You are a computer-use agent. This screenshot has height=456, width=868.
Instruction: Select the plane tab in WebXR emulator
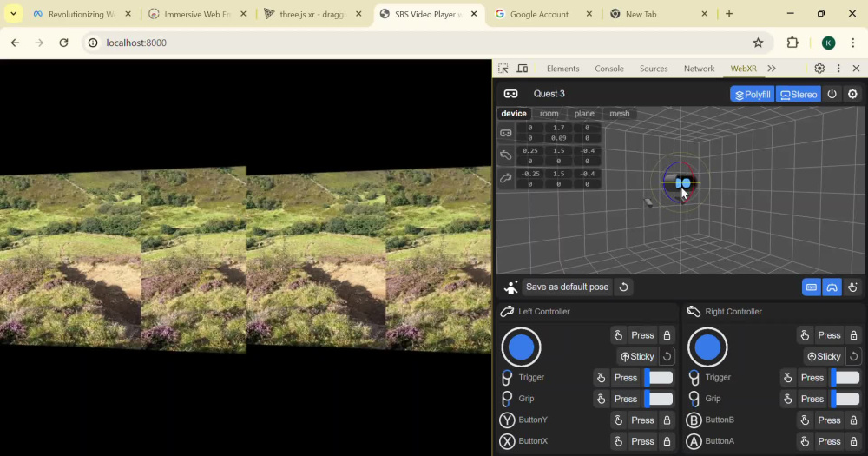click(x=584, y=114)
